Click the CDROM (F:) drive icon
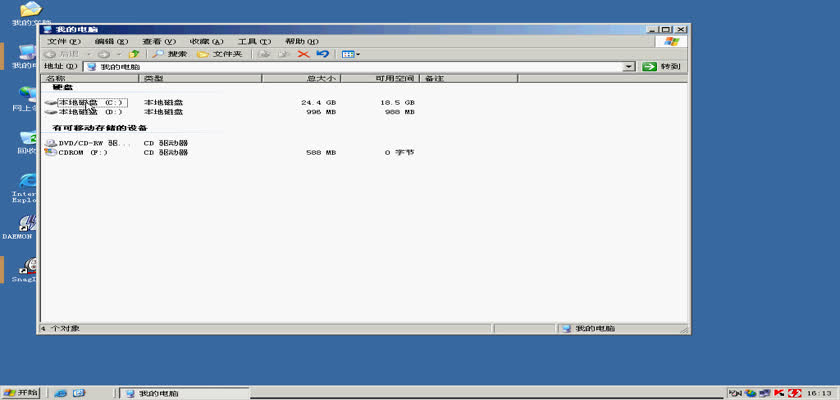Image resolution: width=840 pixels, height=400 pixels. 51,153
